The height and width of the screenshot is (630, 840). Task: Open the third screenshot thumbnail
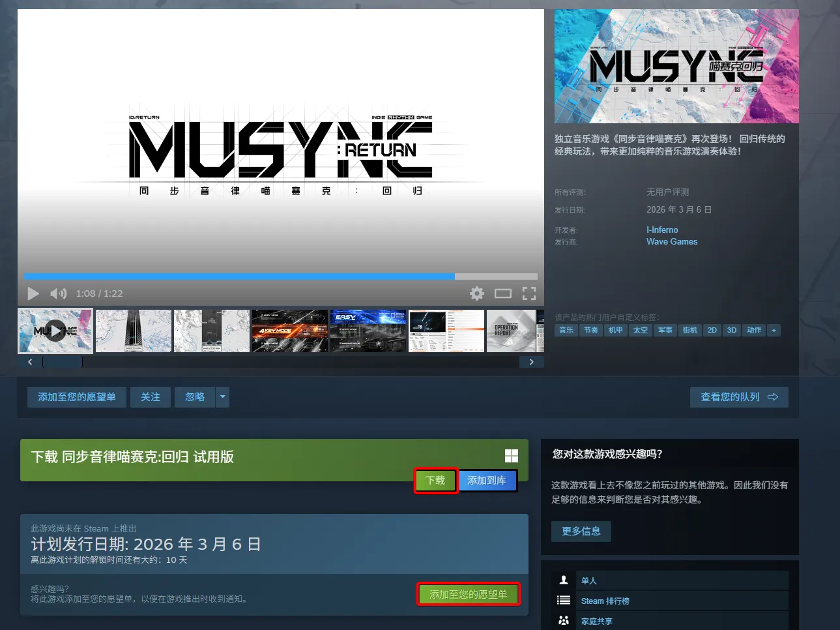tap(212, 331)
